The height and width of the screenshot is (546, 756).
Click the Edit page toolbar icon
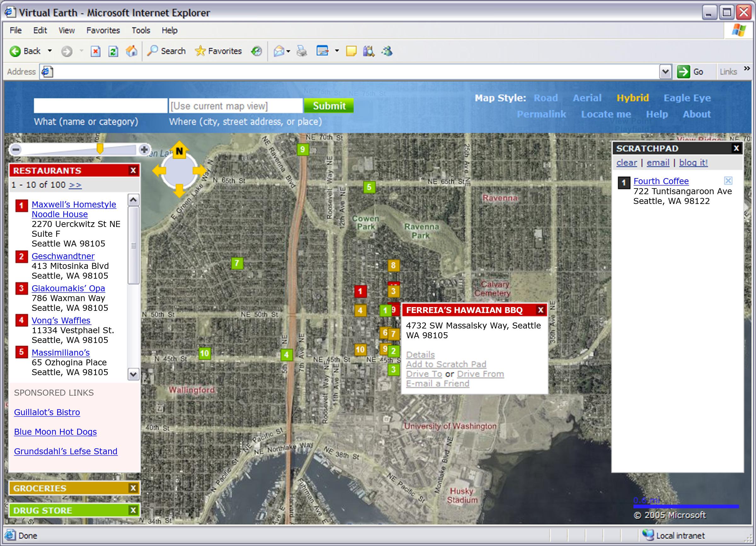point(322,51)
